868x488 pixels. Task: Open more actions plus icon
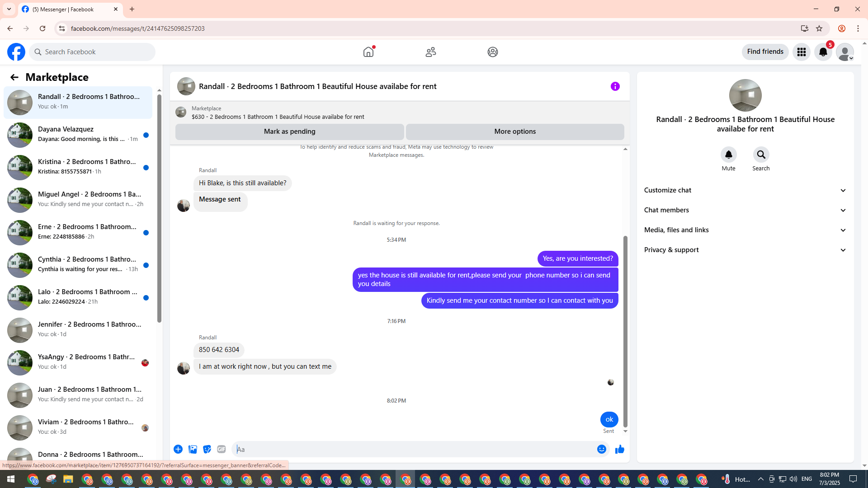178,449
